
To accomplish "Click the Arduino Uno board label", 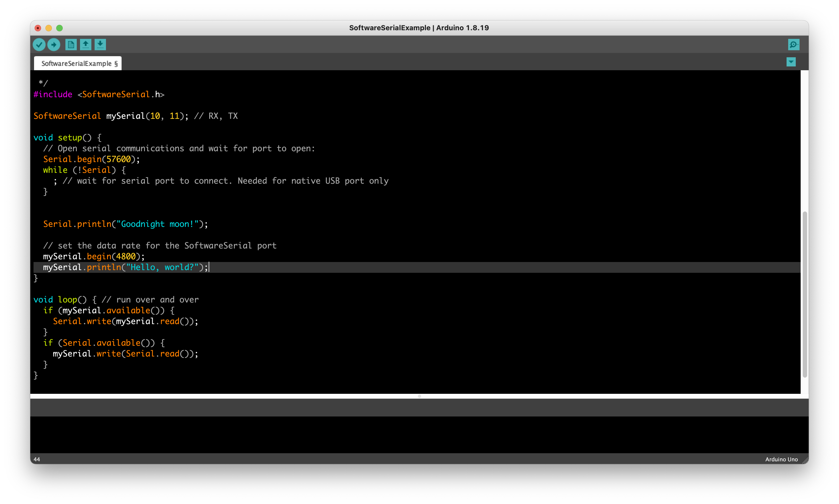I will [x=781, y=459].
